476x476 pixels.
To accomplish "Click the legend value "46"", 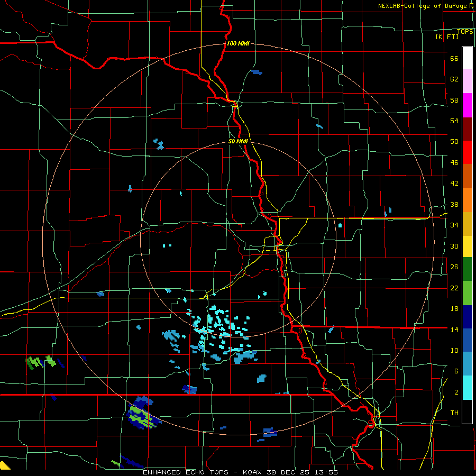I will 454,163.
